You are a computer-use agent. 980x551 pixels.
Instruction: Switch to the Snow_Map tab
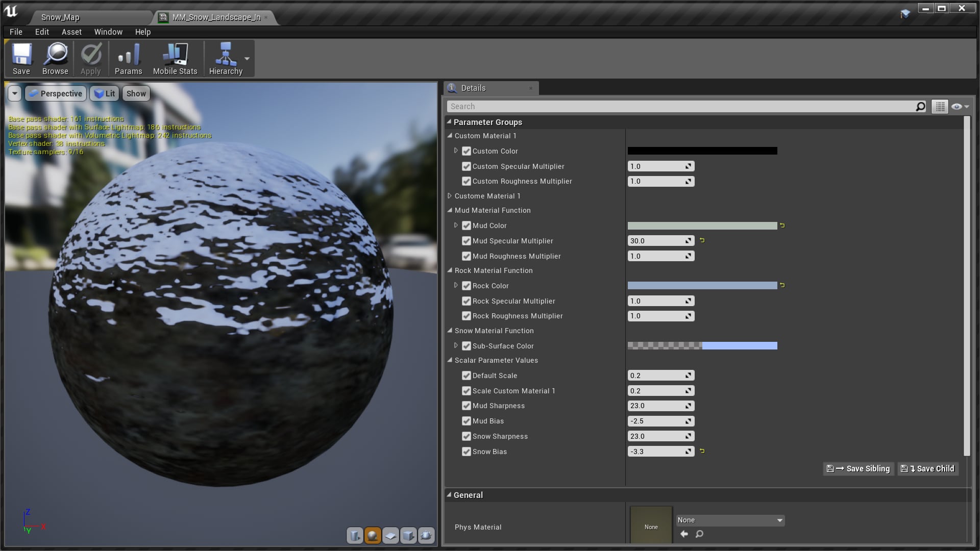coord(60,17)
